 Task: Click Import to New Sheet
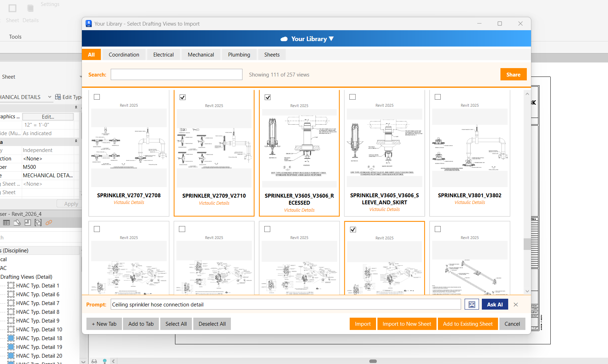click(x=407, y=324)
